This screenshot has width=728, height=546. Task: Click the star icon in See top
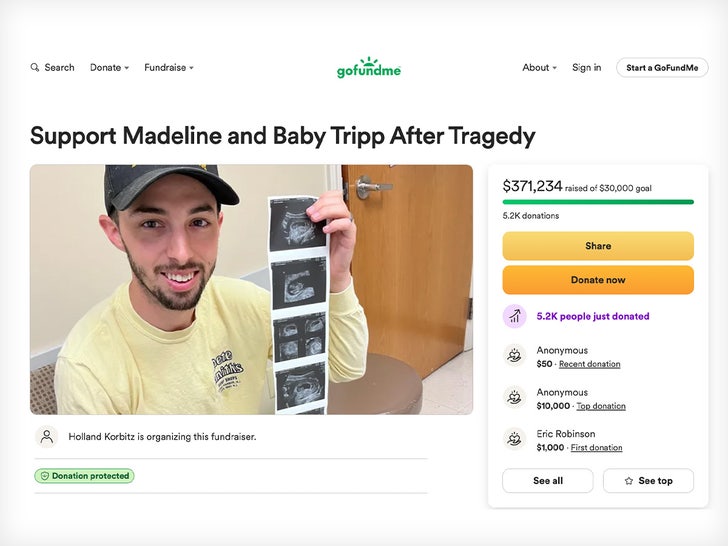point(629,481)
